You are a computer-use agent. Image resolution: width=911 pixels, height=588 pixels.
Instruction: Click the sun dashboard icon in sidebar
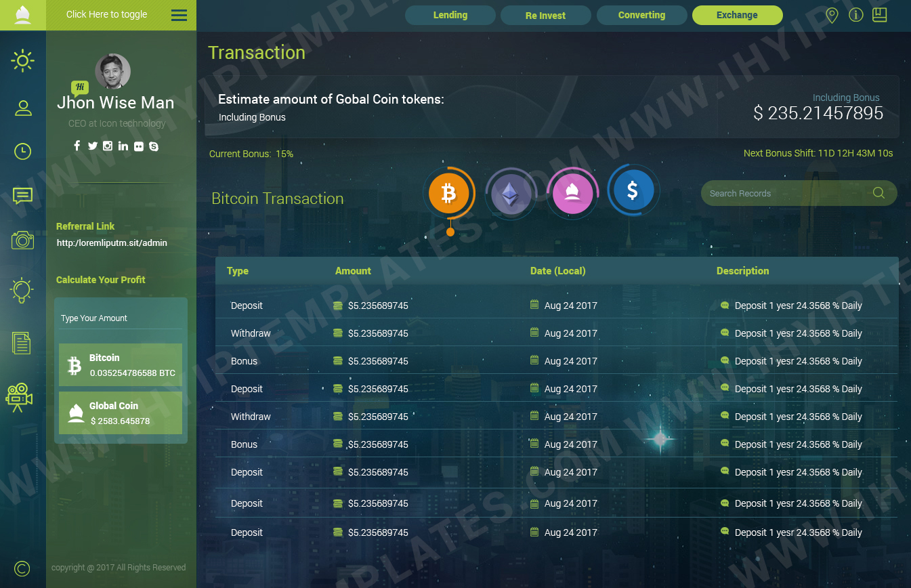point(22,61)
